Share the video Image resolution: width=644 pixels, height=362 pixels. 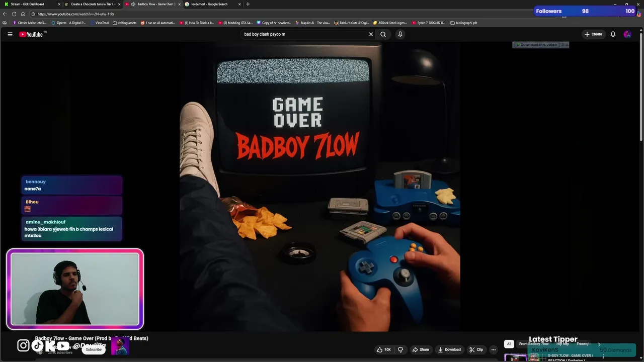[421, 349]
